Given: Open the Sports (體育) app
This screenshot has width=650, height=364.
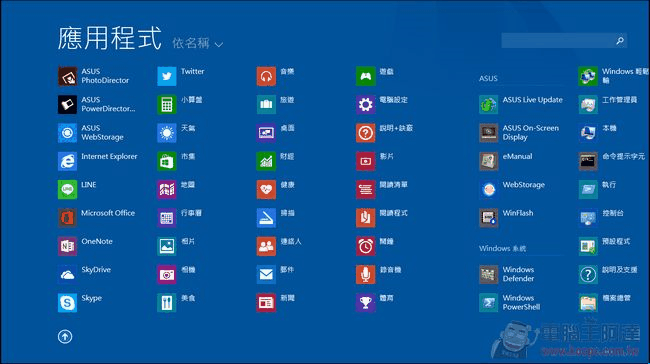Looking at the screenshot, I should [x=375, y=303].
